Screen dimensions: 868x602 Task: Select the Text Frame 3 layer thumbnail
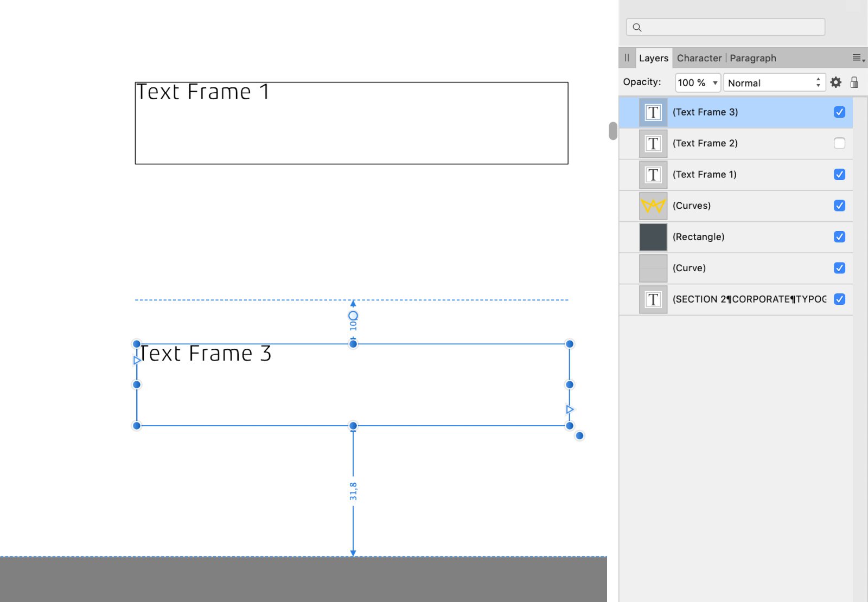(x=653, y=112)
